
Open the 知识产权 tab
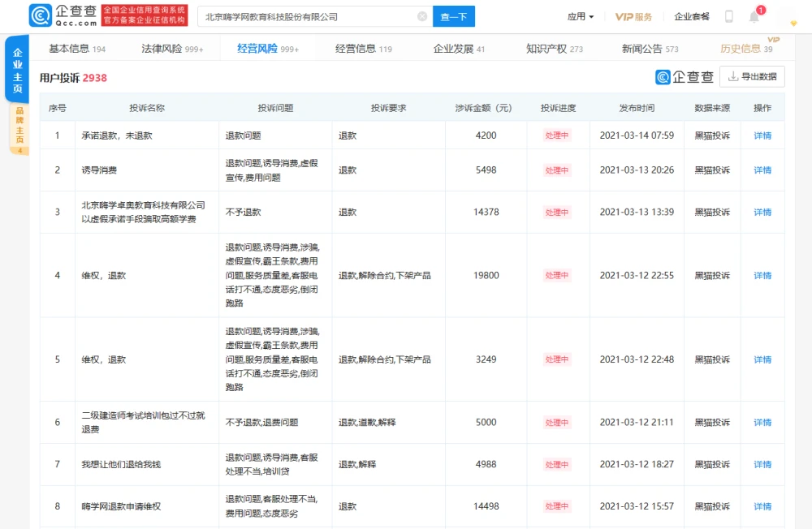pos(554,49)
